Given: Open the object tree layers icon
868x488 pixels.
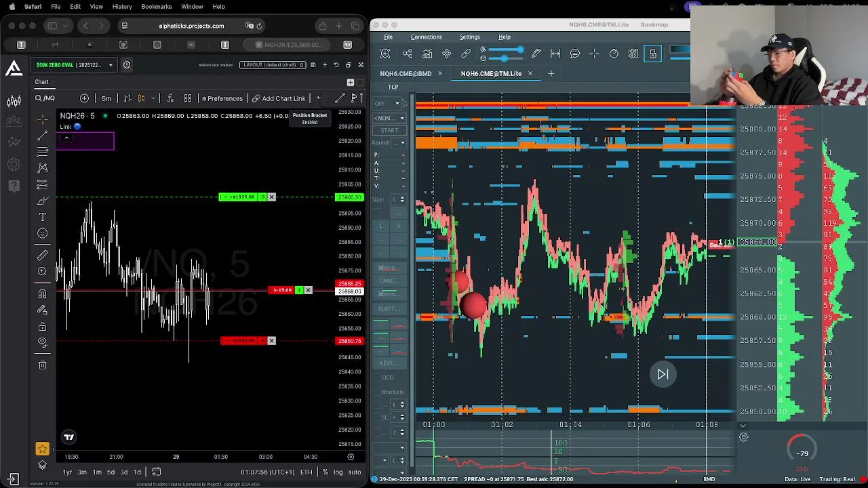Looking at the screenshot, I should 42,464.
